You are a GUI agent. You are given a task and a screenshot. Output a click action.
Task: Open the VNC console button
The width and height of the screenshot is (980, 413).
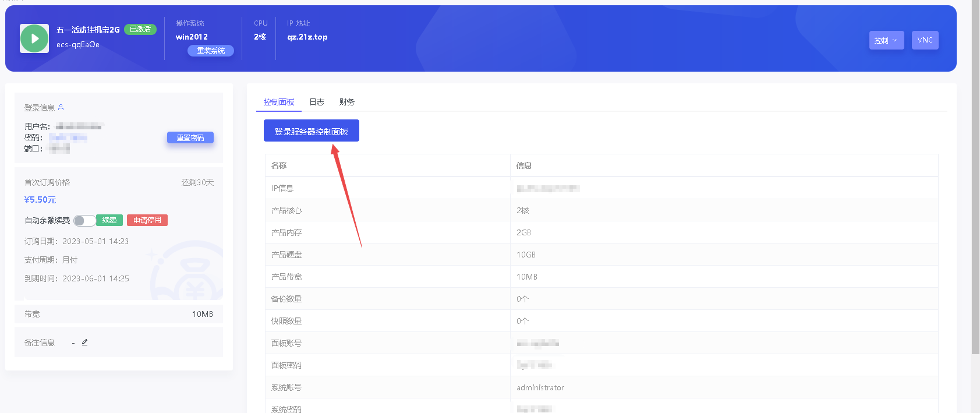pos(925,40)
